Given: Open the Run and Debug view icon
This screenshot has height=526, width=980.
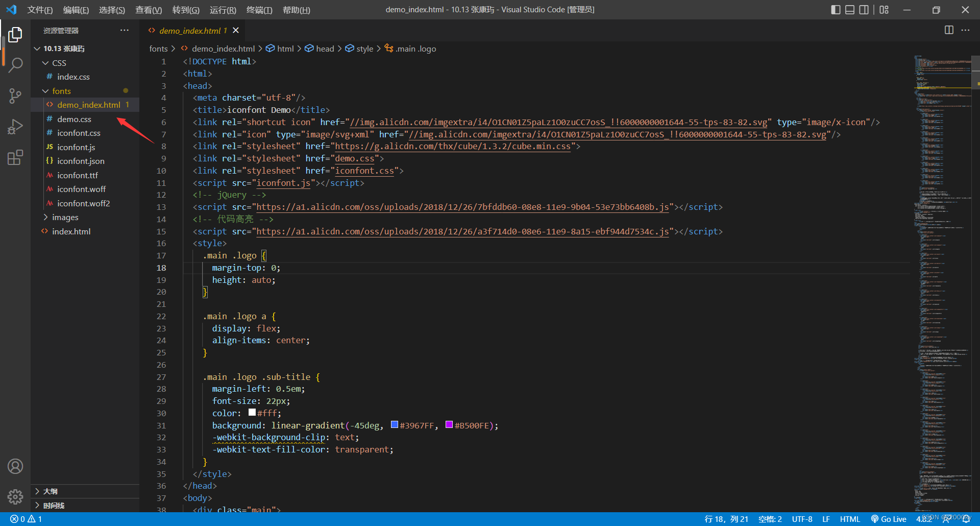Looking at the screenshot, I should click(x=15, y=127).
